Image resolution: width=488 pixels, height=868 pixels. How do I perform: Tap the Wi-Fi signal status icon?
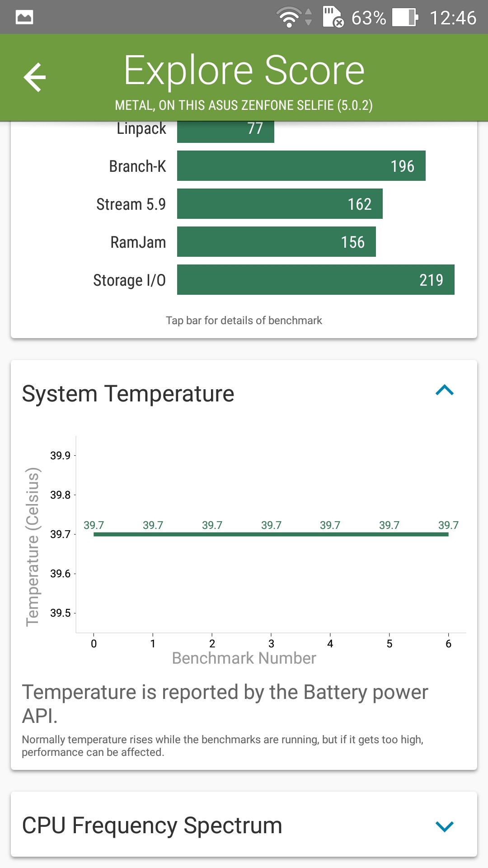pos(290,18)
